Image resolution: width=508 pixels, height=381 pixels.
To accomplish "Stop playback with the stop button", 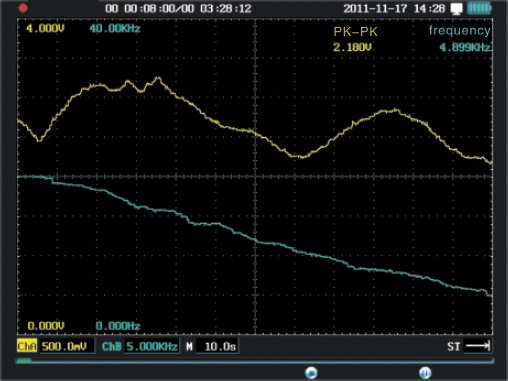I will (x=311, y=372).
